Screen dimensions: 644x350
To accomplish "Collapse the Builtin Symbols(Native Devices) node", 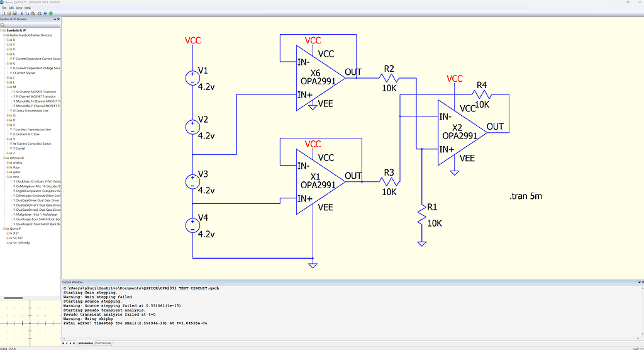I will [x=4, y=35].
